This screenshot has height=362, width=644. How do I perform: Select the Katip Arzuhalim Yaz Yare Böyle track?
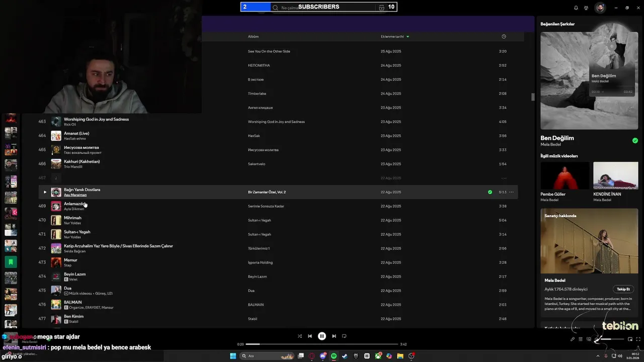click(x=118, y=246)
